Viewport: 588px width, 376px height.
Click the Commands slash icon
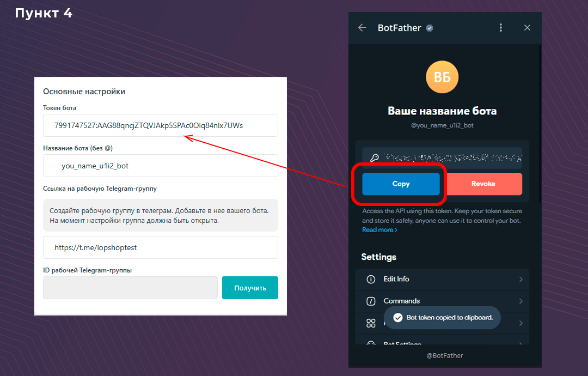coord(371,301)
